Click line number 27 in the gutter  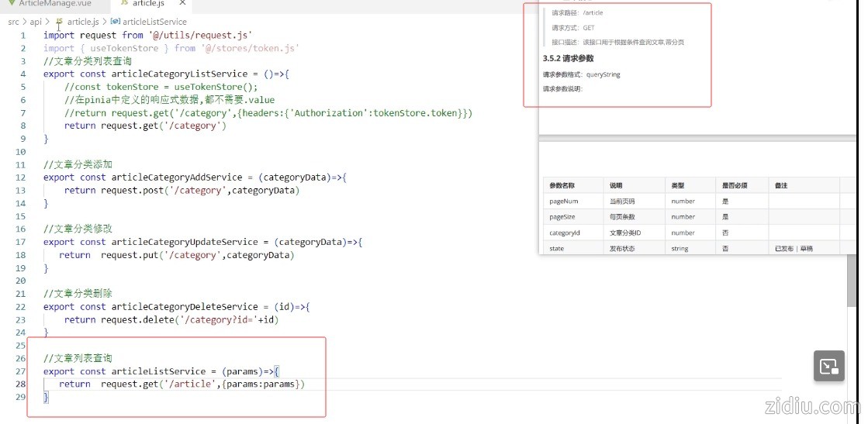pos(20,371)
